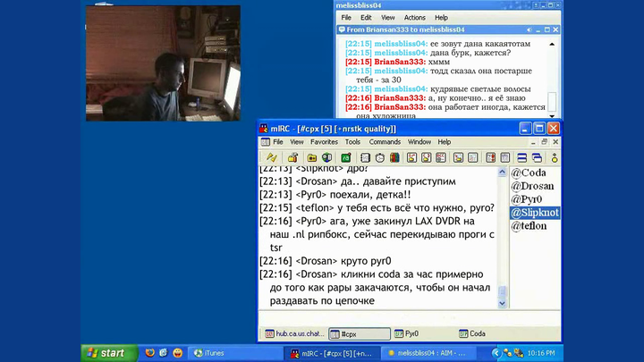Open mIRC Tools menu
Screen dimensions: 644x362
[x=352, y=142]
